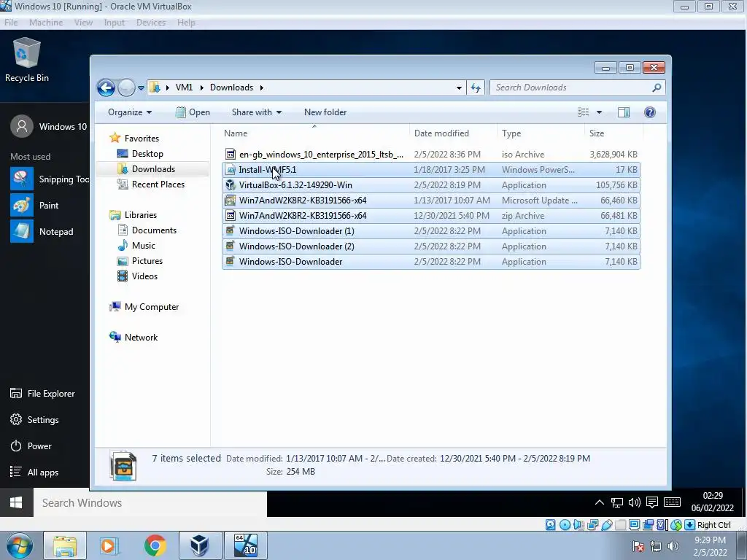Viewport: 747px width, 560px height.
Task: Click VM1 in the address breadcrumb
Action: [184, 87]
